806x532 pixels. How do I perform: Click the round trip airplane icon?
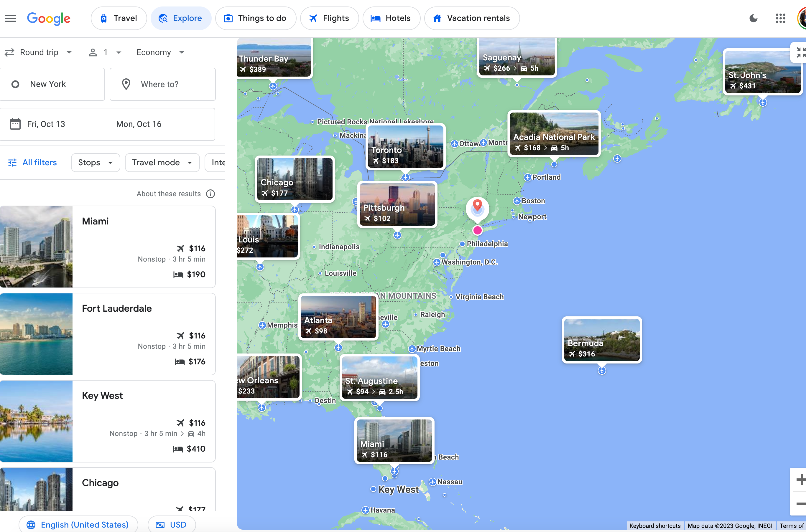[9, 52]
